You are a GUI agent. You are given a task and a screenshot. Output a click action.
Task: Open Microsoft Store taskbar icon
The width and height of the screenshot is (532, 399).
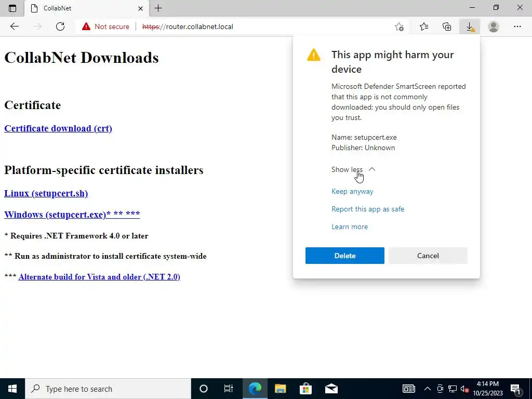point(305,389)
